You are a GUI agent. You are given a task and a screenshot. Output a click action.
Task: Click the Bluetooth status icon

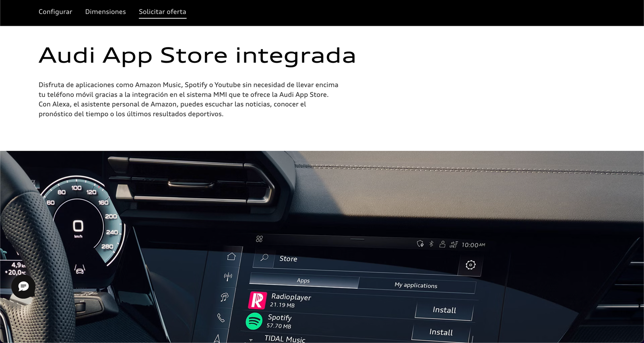[x=431, y=244]
